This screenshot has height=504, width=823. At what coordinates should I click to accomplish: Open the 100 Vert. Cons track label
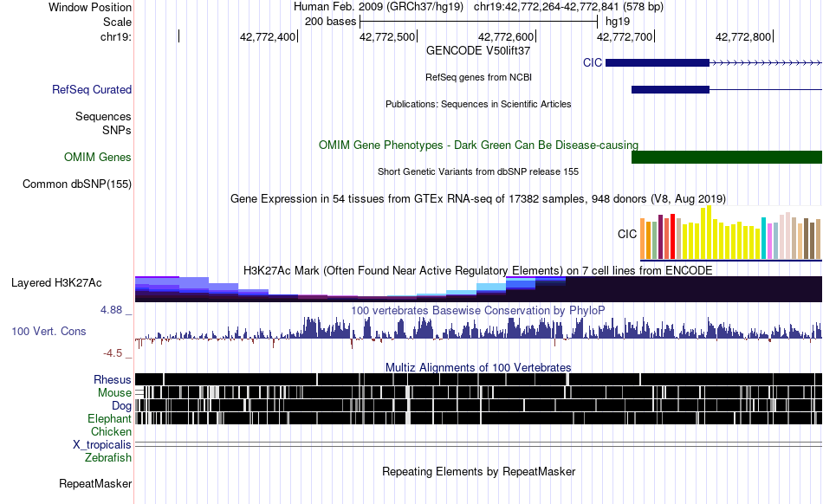[x=49, y=332]
